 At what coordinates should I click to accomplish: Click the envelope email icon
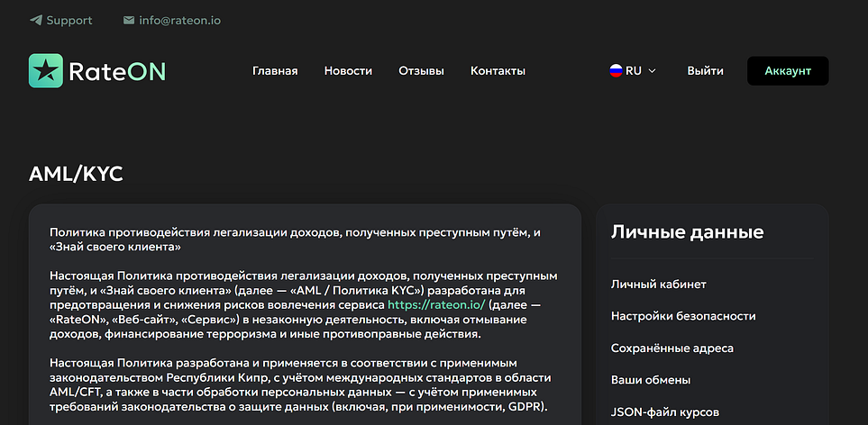pyautogui.click(x=129, y=20)
